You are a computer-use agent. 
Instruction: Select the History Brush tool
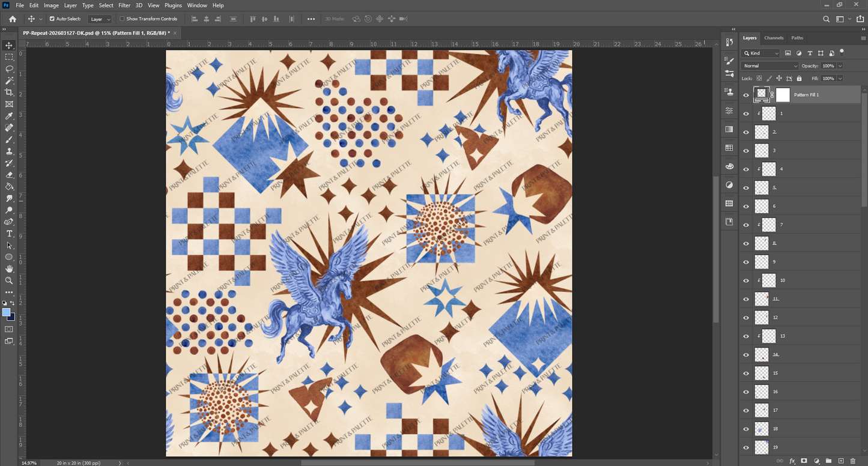(x=9, y=163)
